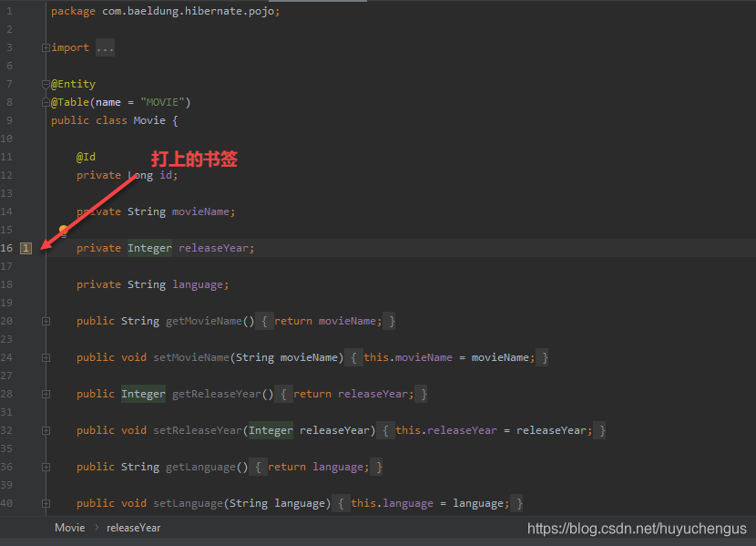The width and height of the screenshot is (756, 546).
Task: Click the class name Movie on line 9
Action: coord(149,120)
